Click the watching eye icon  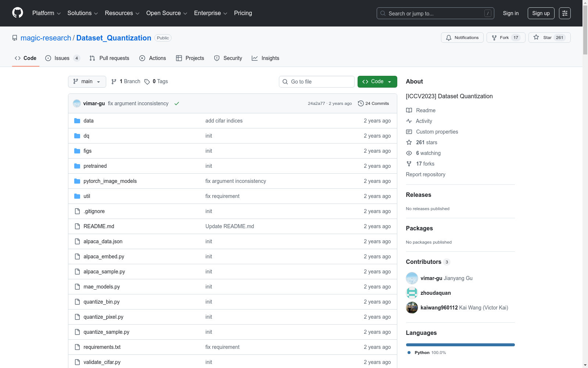409,153
